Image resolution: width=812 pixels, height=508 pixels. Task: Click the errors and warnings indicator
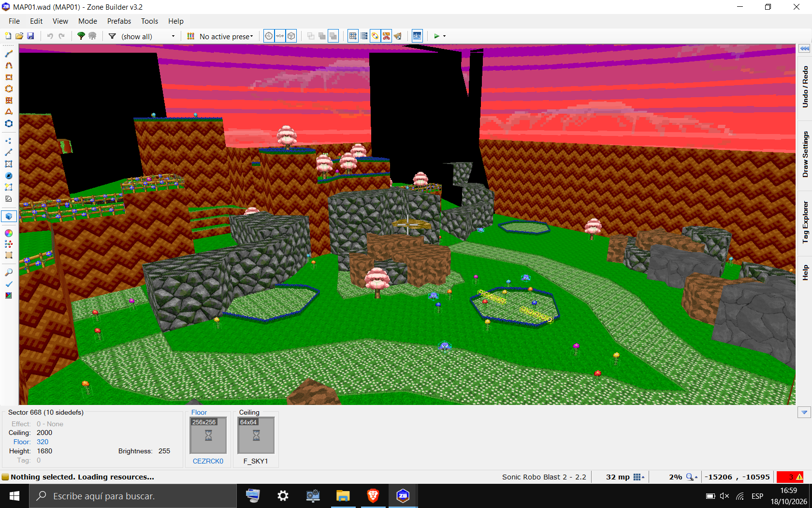(790, 477)
